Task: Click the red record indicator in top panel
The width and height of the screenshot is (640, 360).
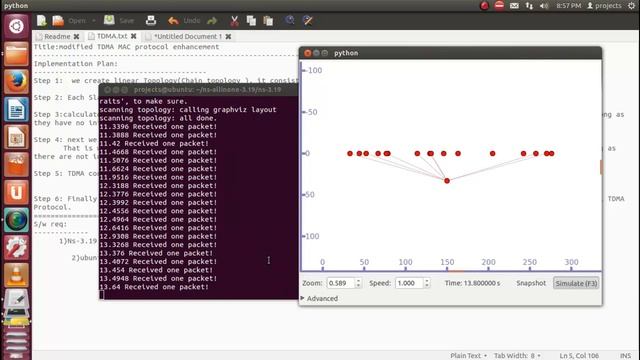Action: pos(484,6)
